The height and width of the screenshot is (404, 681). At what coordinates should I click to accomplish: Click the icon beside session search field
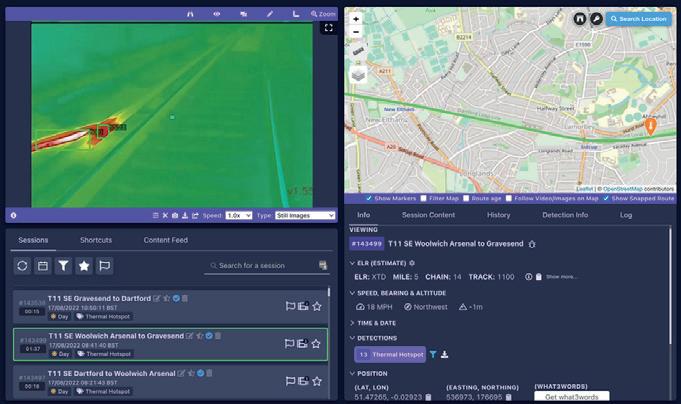tap(323, 265)
